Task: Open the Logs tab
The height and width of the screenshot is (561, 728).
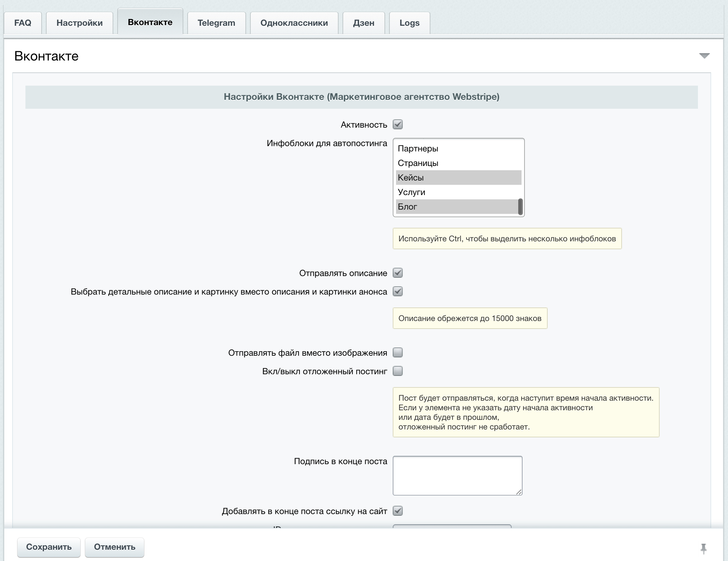Action: [409, 23]
